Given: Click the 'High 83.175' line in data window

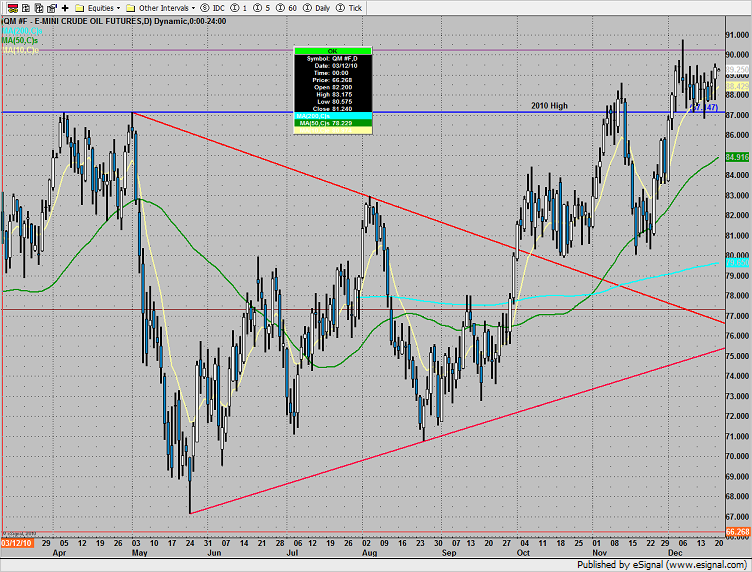Looking at the screenshot, I should pyautogui.click(x=333, y=94).
